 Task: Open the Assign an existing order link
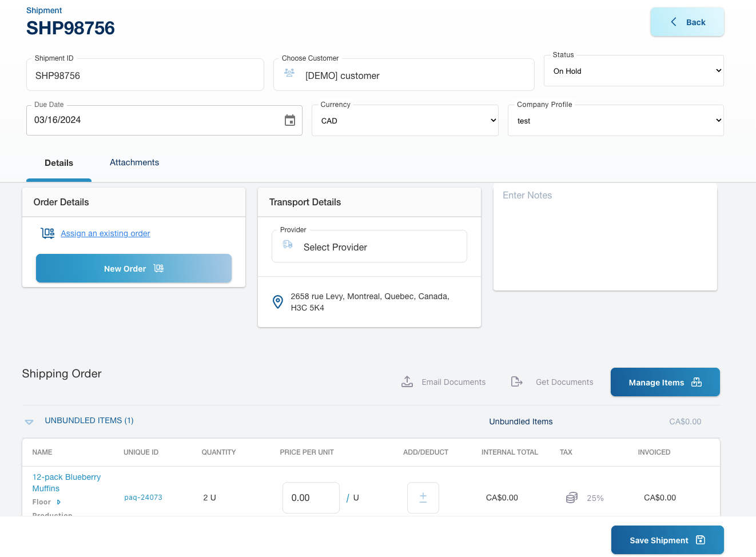tap(105, 233)
